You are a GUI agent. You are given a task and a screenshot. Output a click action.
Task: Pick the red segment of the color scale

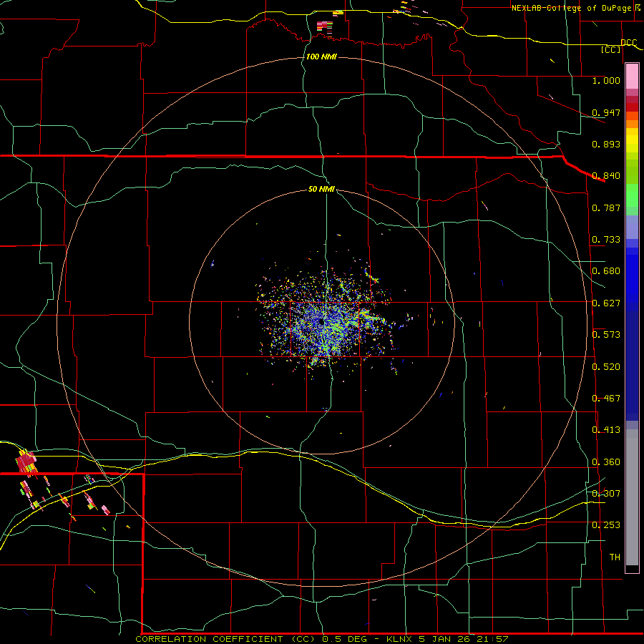tap(632, 107)
